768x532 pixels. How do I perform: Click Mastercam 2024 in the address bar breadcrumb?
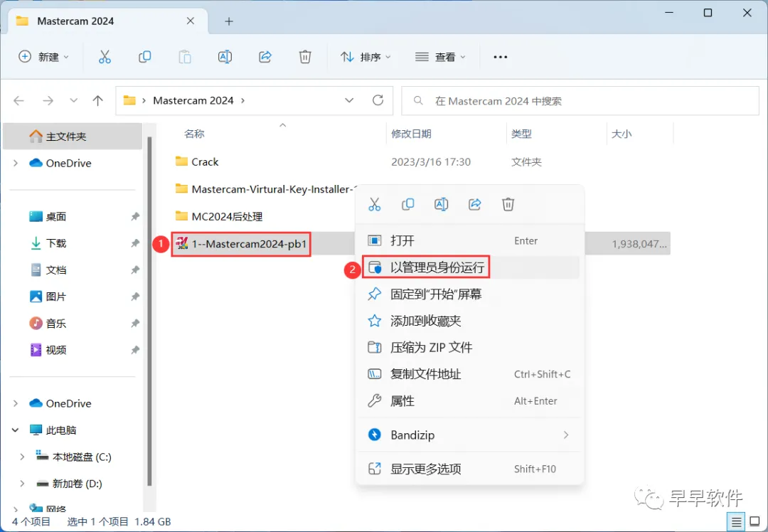pos(193,100)
